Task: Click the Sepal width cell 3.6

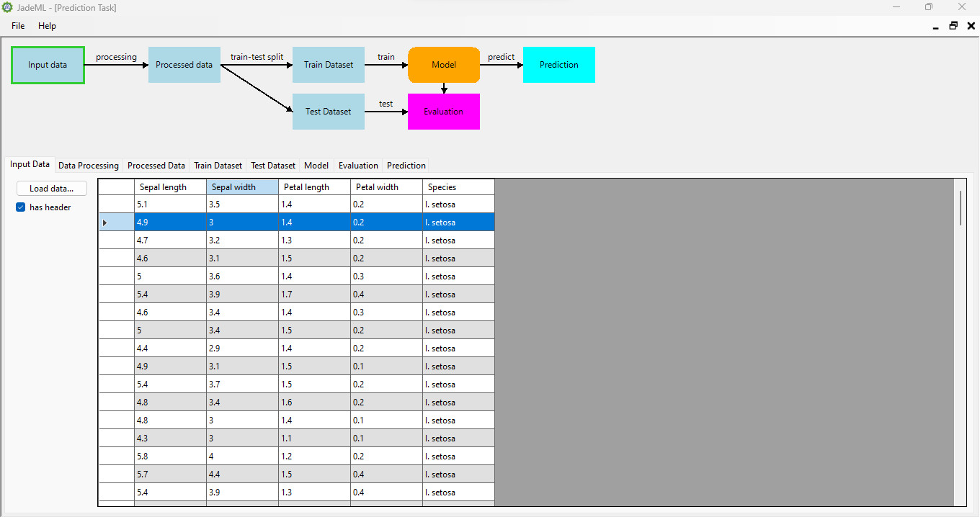Action: click(242, 277)
